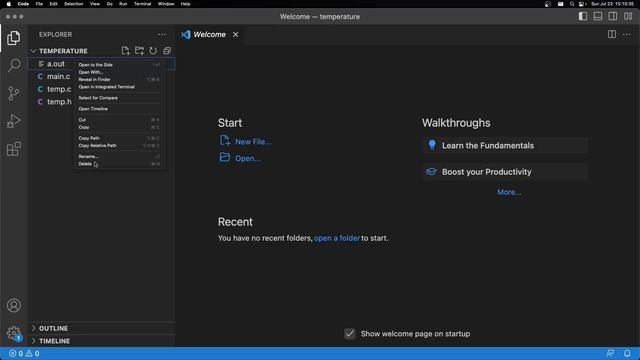Open the Selection menu in menu bar
This screenshot has width=640, height=360.
click(73, 4)
